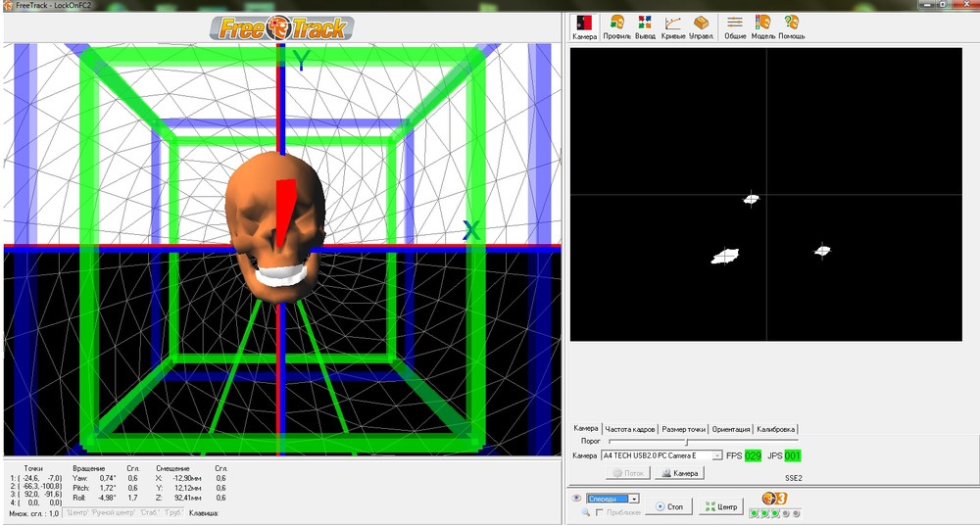The image size is (980, 526).
Task: Click the Поток stream button
Action: pyautogui.click(x=628, y=473)
